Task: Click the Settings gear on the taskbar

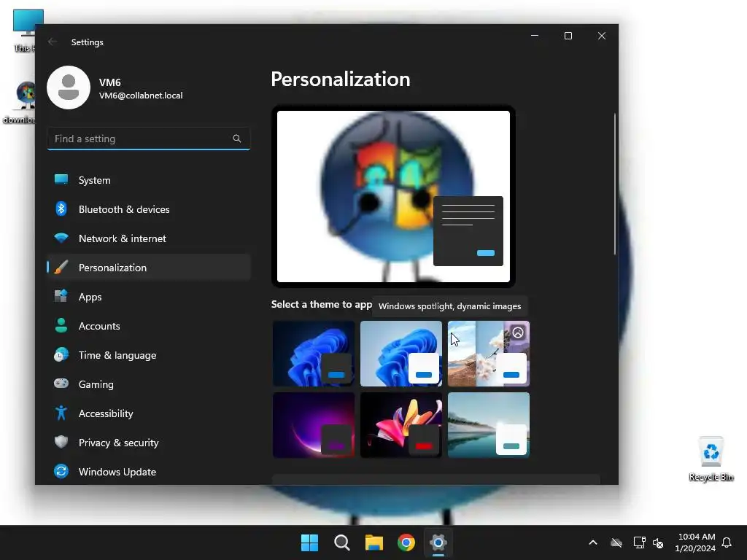Action: [438, 542]
